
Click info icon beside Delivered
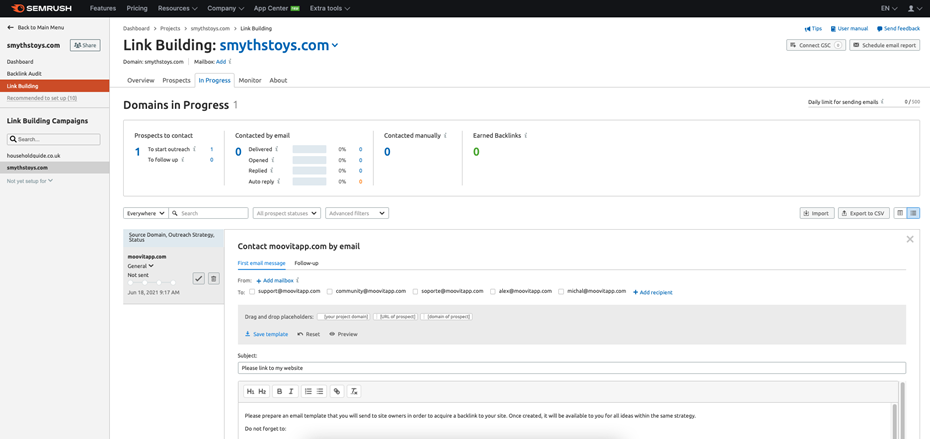click(x=276, y=149)
